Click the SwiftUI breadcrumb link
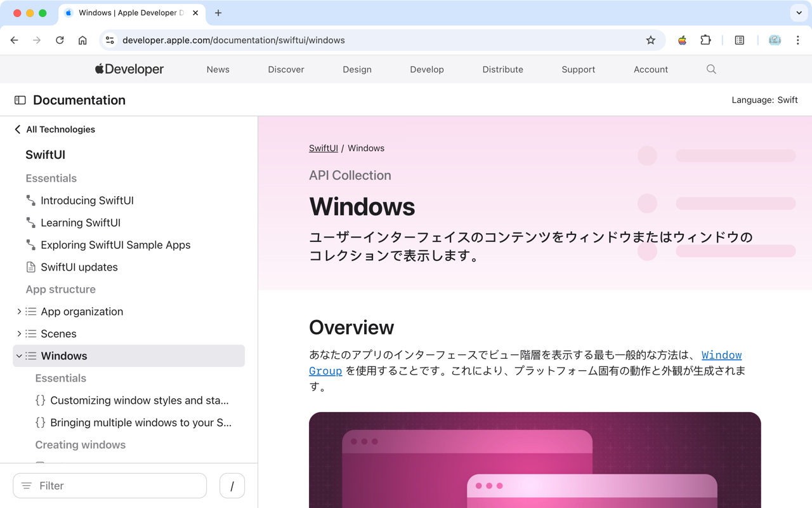Screen dimensions: 812x508 click(323, 148)
